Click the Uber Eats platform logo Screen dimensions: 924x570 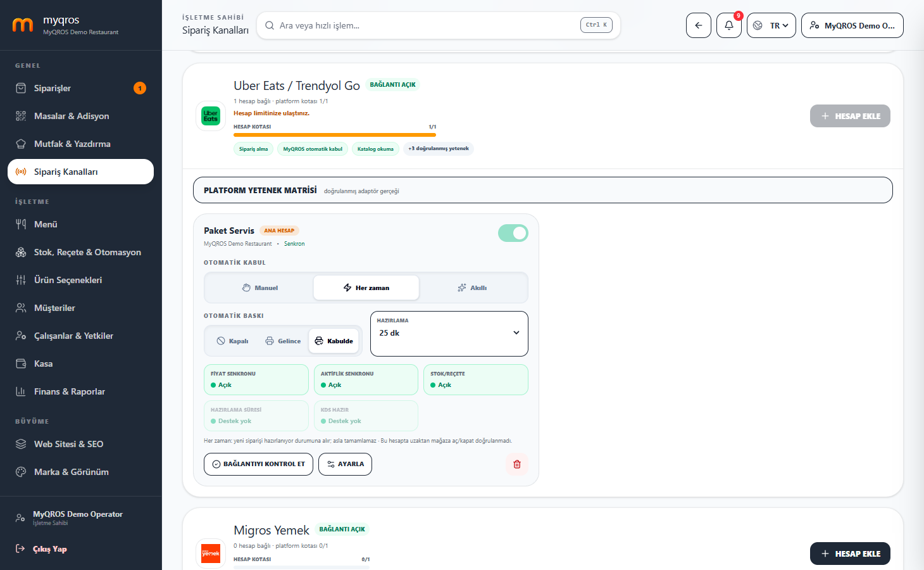point(211,116)
